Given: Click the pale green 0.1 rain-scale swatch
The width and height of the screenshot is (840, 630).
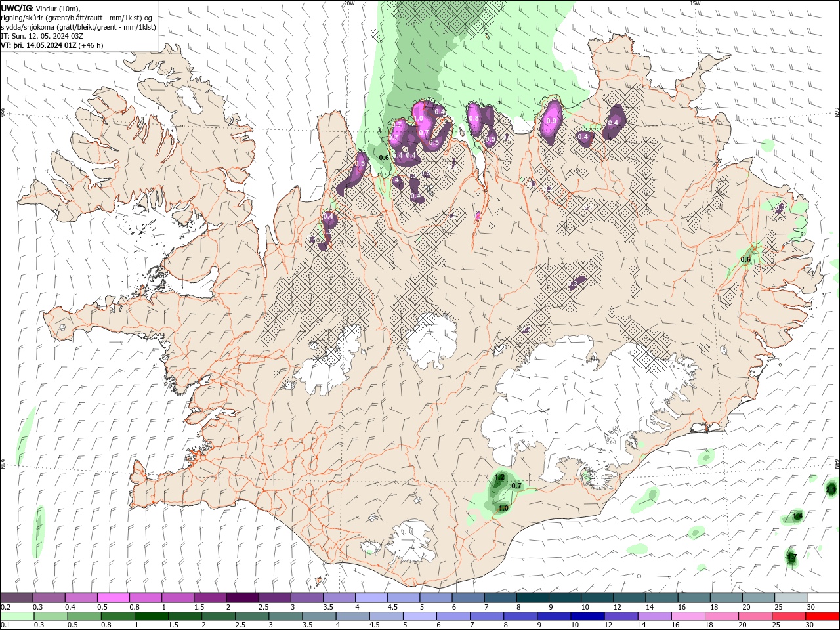Looking at the screenshot, I should 17,616.
